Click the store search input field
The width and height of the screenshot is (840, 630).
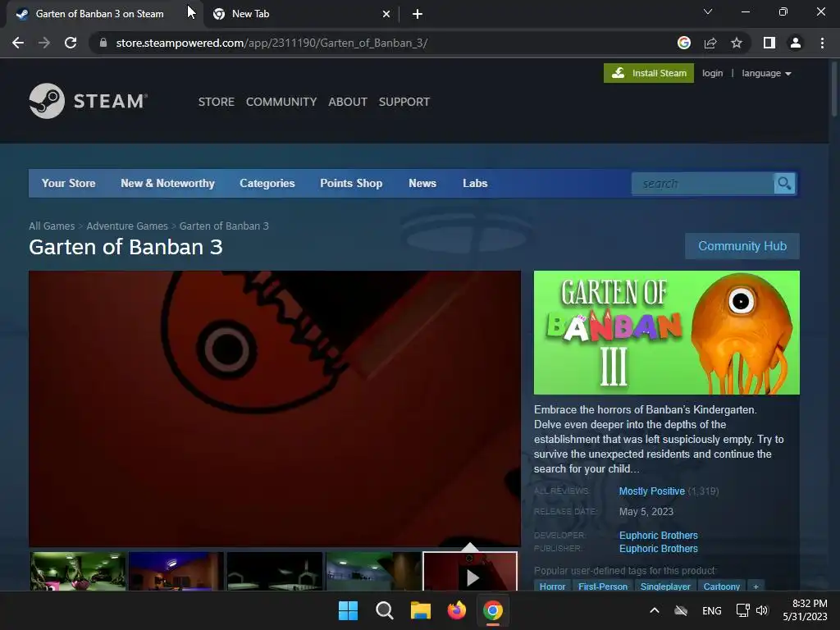(703, 184)
